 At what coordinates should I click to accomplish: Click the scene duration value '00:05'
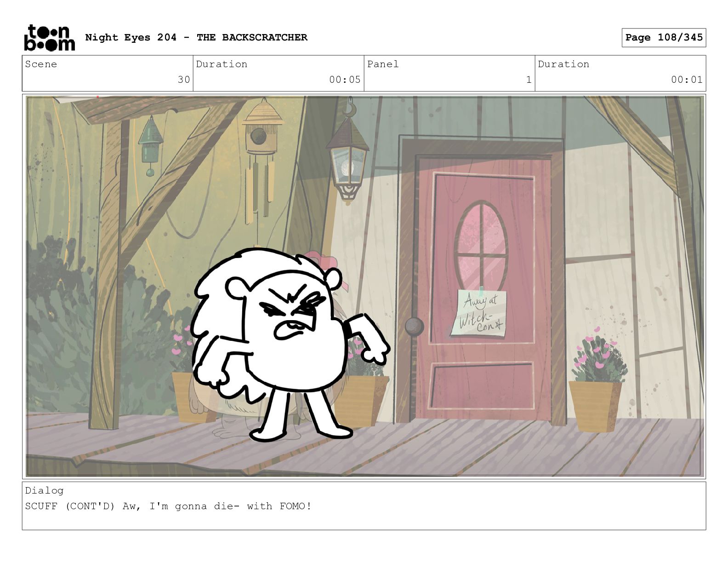345,80
